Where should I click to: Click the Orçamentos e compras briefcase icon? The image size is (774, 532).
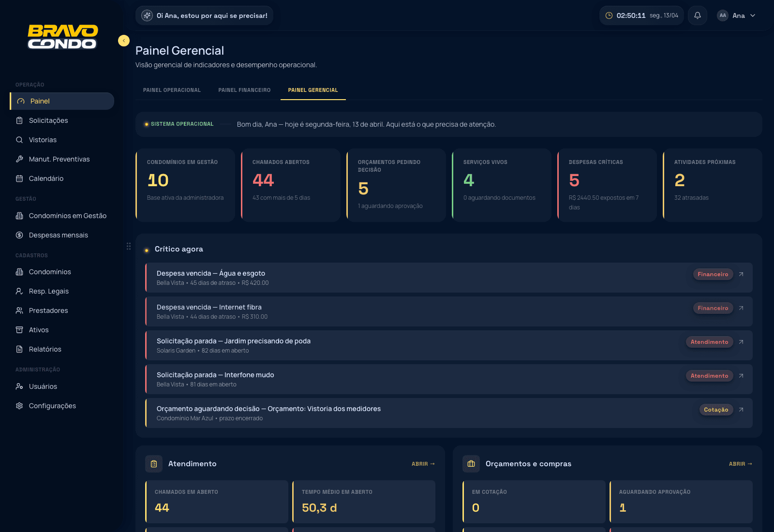click(471, 464)
